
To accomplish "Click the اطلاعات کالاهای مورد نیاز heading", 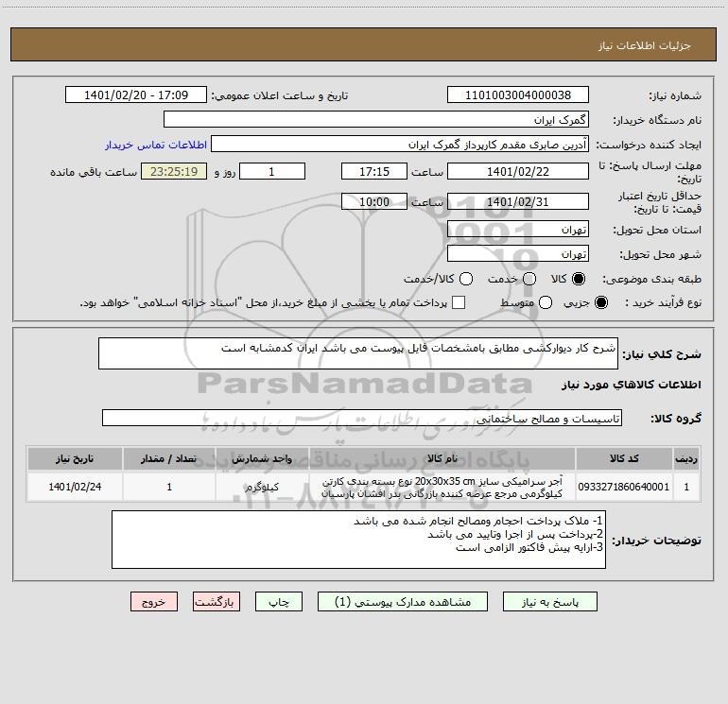I will 632,385.
